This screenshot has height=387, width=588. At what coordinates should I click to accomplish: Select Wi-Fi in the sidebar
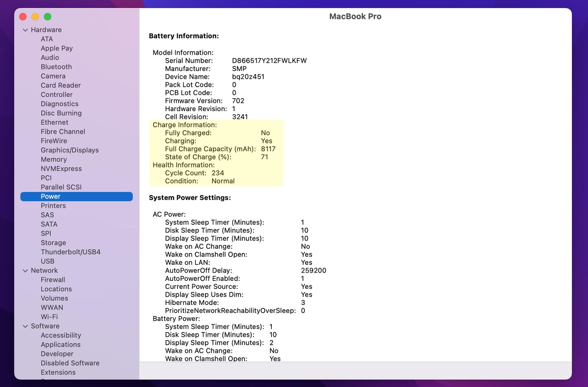click(49, 317)
